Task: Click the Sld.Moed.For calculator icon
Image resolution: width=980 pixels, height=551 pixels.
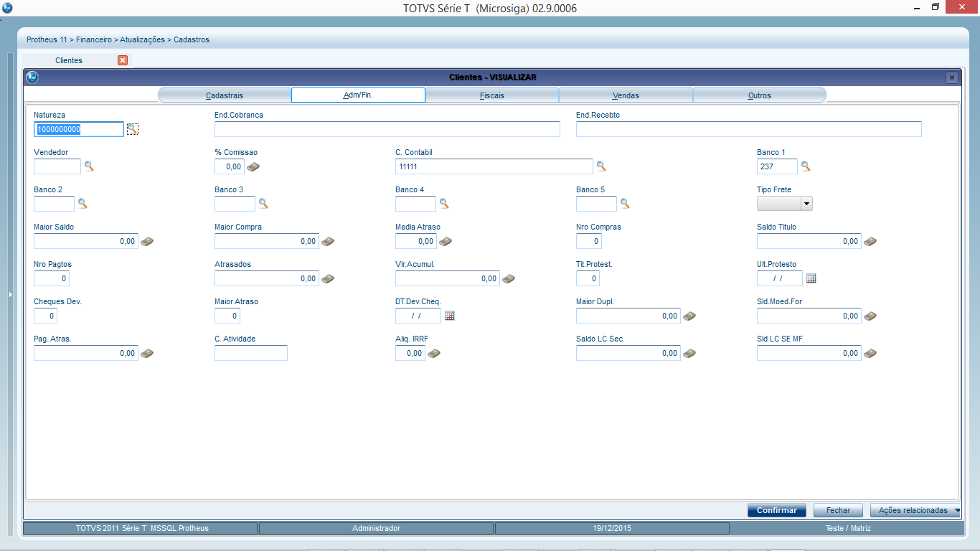Action: pos(870,316)
